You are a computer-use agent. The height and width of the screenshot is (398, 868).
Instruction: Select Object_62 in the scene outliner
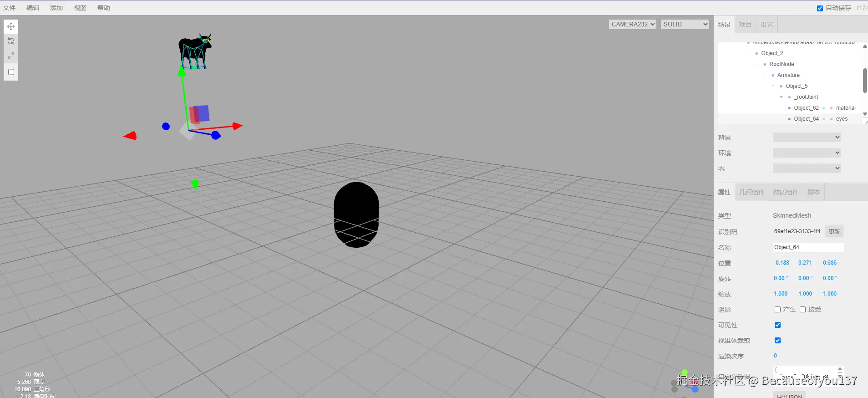click(x=806, y=108)
